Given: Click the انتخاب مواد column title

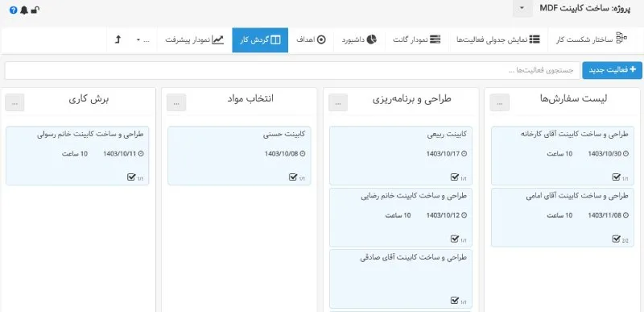Looking at the screenshot, I should [250, 99].
